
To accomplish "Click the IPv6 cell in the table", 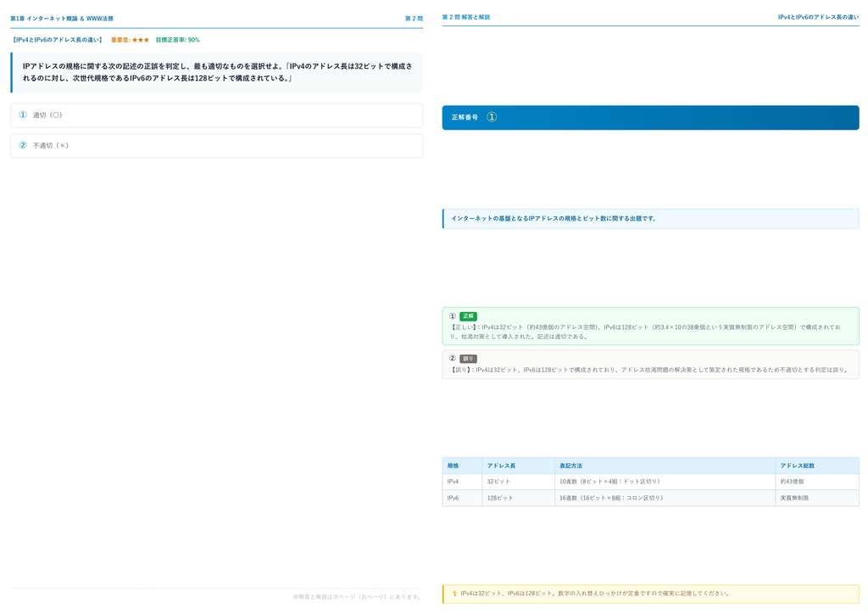I will tap(462, 498).
